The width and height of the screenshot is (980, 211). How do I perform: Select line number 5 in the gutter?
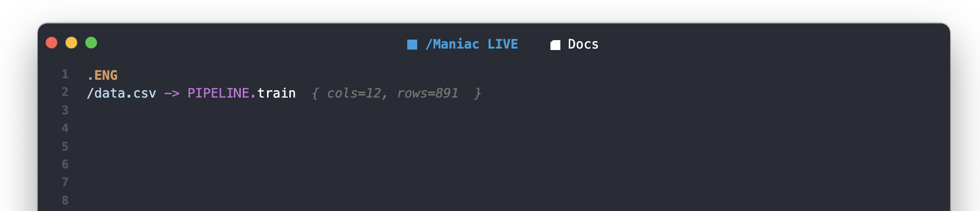pos(65,147)
